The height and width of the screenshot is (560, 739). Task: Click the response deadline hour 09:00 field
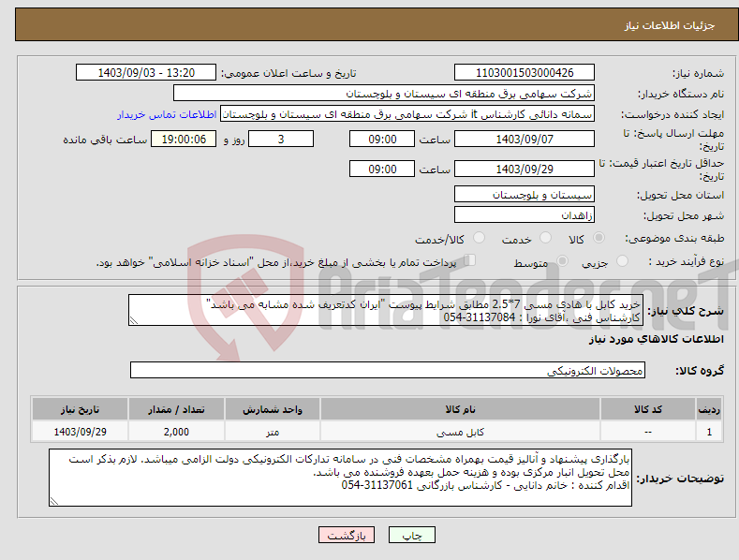[x=382, y=139]
